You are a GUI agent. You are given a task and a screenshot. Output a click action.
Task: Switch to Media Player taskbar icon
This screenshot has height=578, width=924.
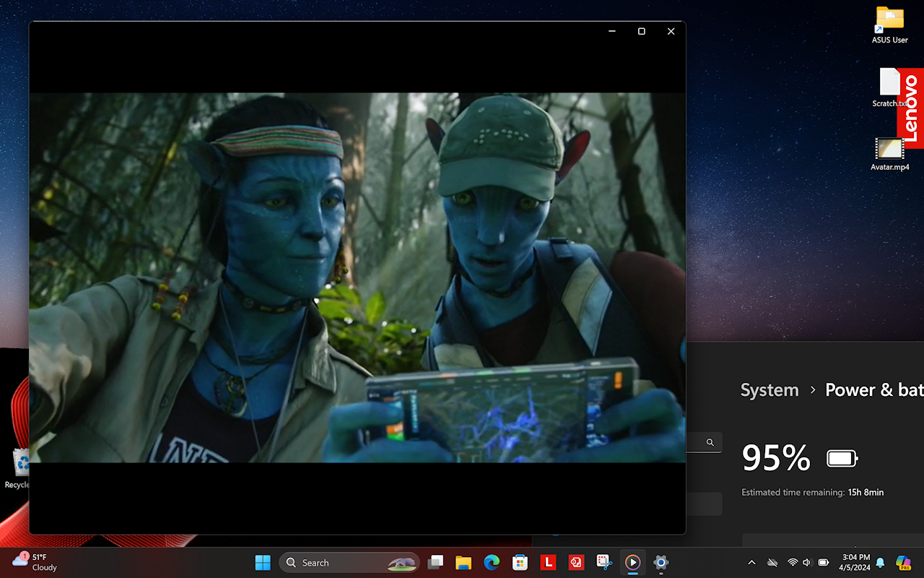pyautogui.click(x=632, y=562)
